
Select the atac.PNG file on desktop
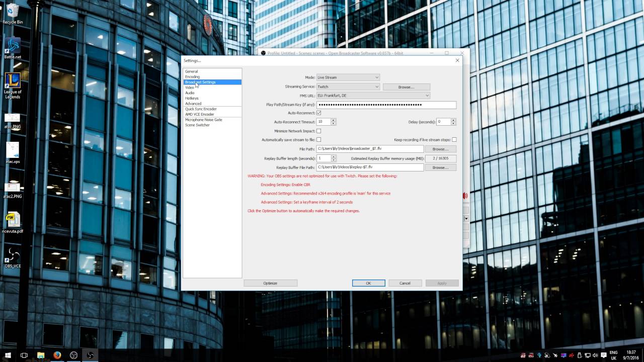13,121
